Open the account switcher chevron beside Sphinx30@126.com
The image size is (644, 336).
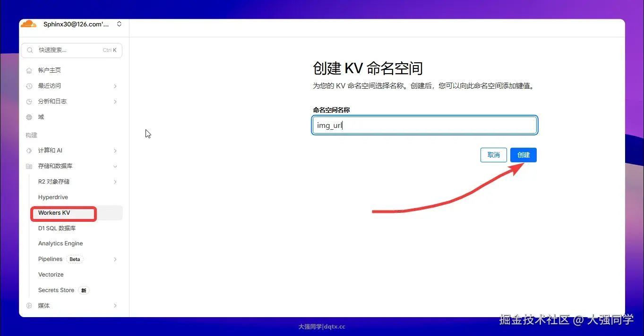[x=119, y=24]
